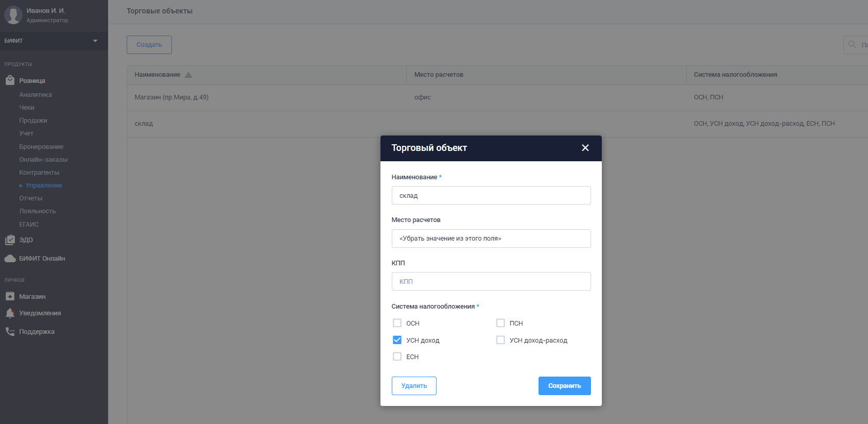This screenshot has width=868, height=424.
Task: Click the search magnifier icon
Action: point(852,45)
